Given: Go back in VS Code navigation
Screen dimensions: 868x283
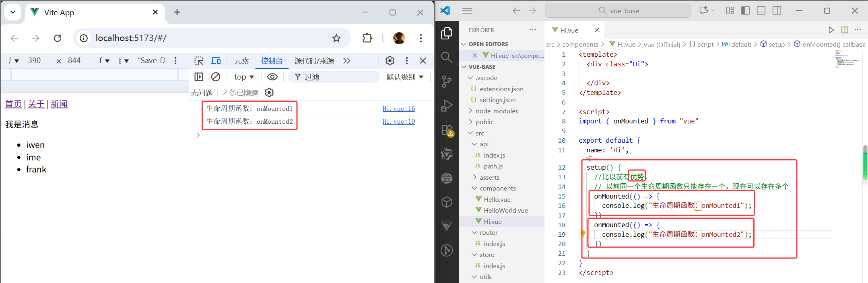Looking at the screenshot, I should pos(516,11).
